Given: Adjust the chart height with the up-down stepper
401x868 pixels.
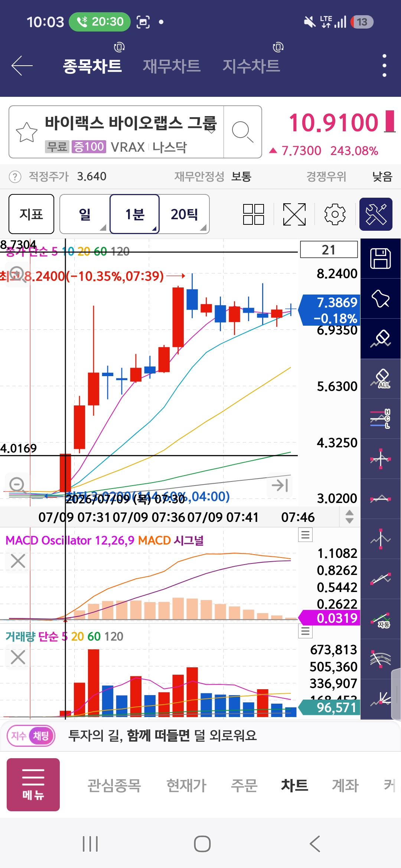Looking at the screenshot, I should 349,517.
